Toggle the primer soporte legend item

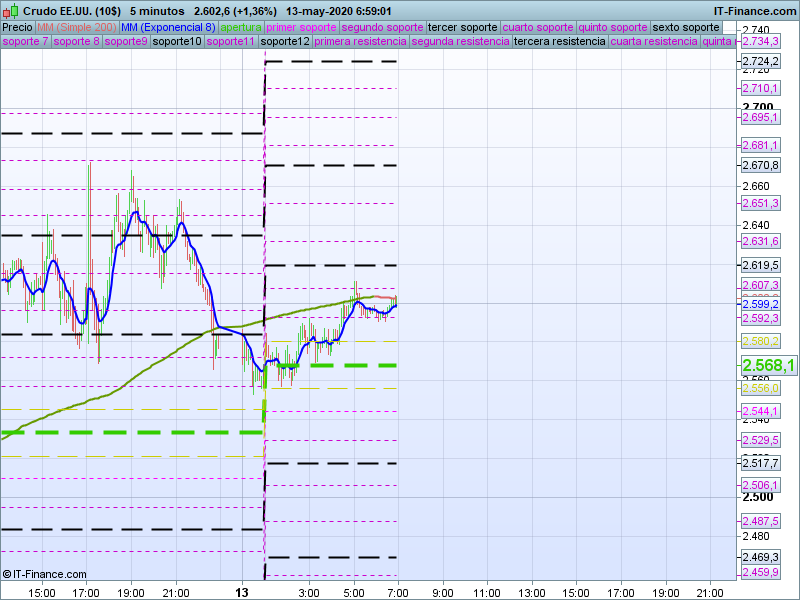point(302,27)
